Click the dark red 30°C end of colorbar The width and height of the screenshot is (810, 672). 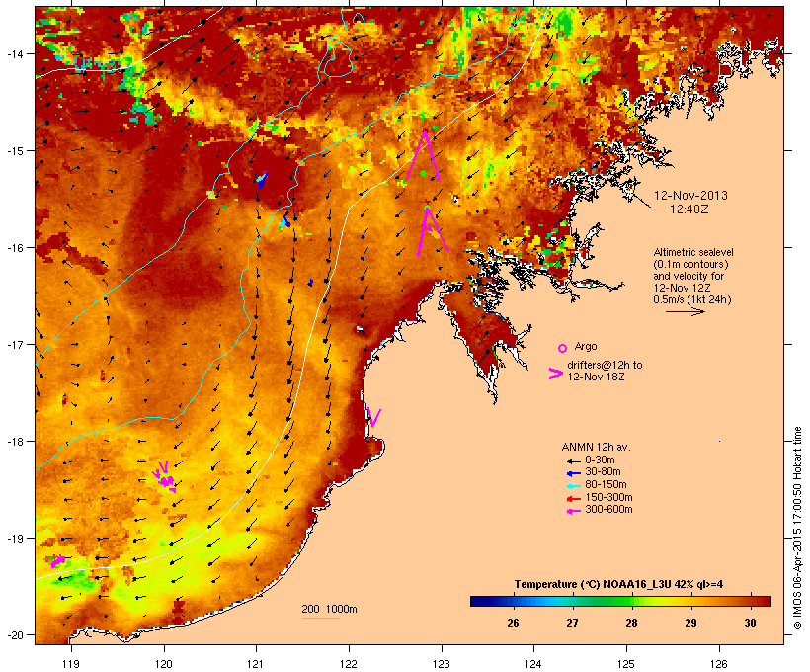coord(766,601)
